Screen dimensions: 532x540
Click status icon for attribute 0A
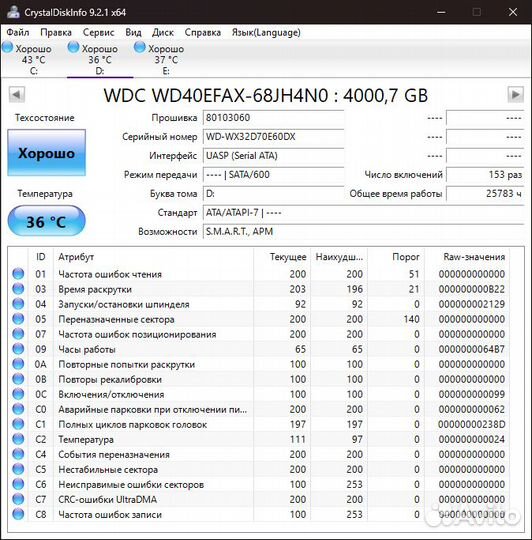tap(18, 364)
